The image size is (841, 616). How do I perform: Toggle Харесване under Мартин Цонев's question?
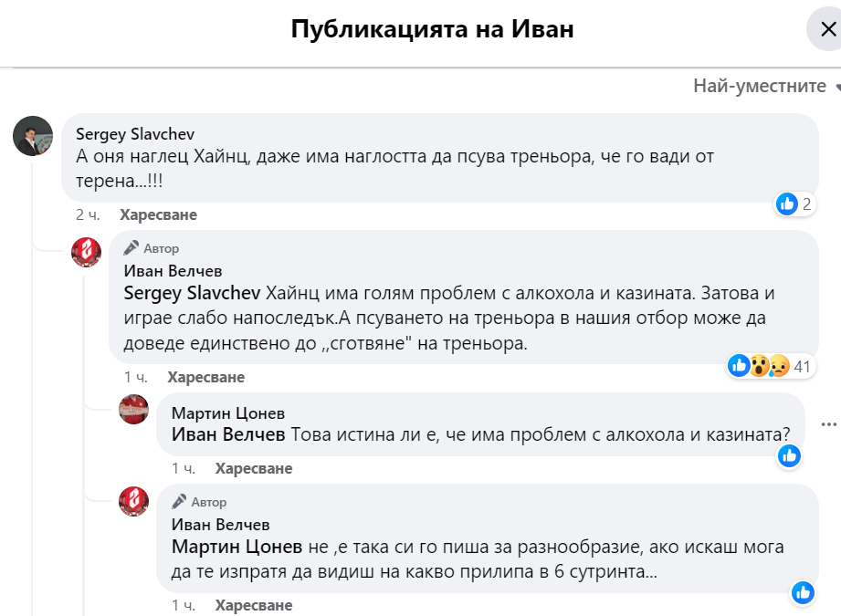(x=254, y=468)
